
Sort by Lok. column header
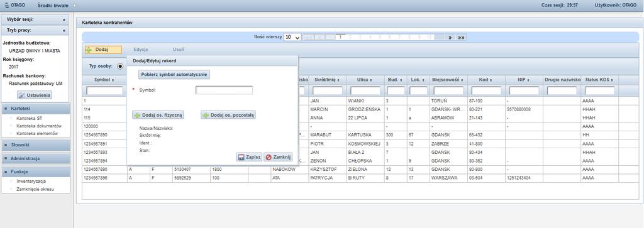(418, 80)
